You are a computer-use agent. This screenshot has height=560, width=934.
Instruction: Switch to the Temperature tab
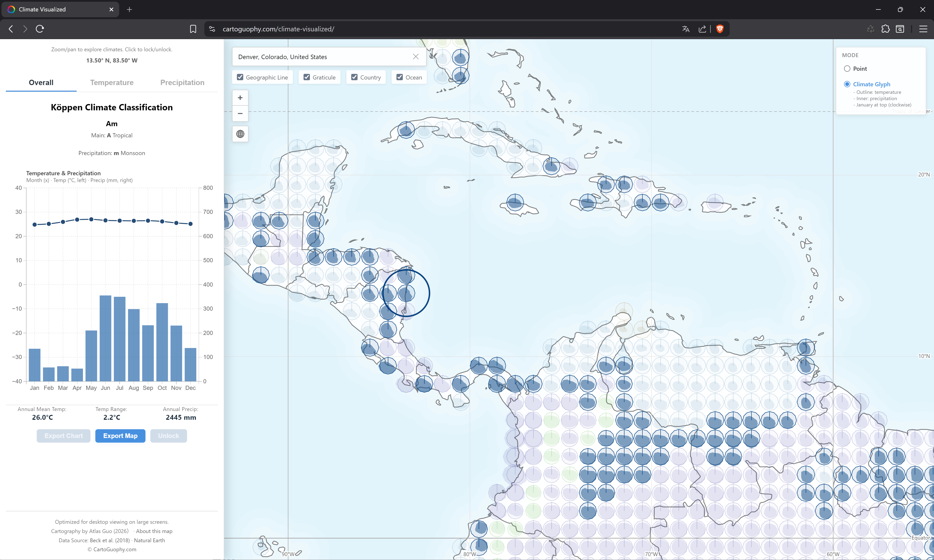pyautogui.click(x=112, y=83)
